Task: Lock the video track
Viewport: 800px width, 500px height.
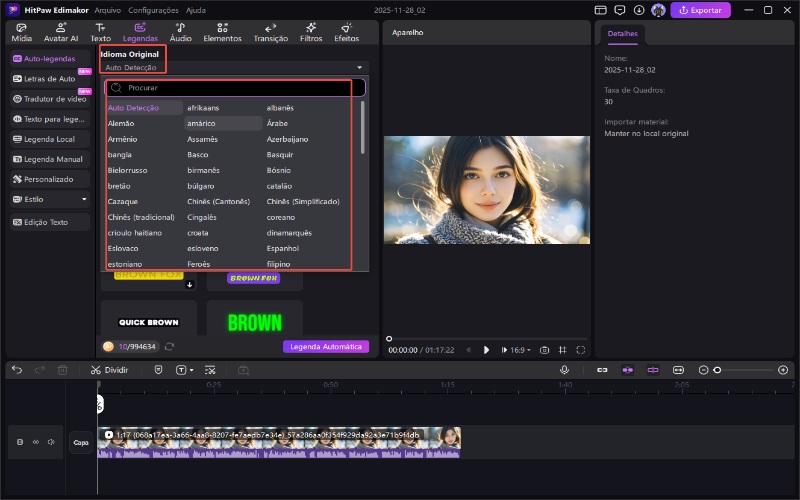Action: 21,441
